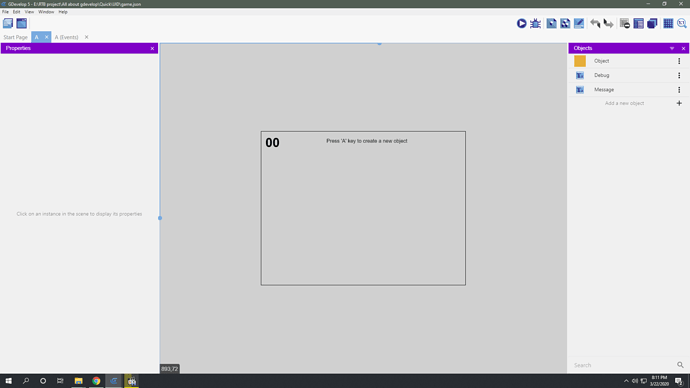This screenshot has height=388, width=690.
Task: Launch the scene preview with play button
Action: [521, 23]
